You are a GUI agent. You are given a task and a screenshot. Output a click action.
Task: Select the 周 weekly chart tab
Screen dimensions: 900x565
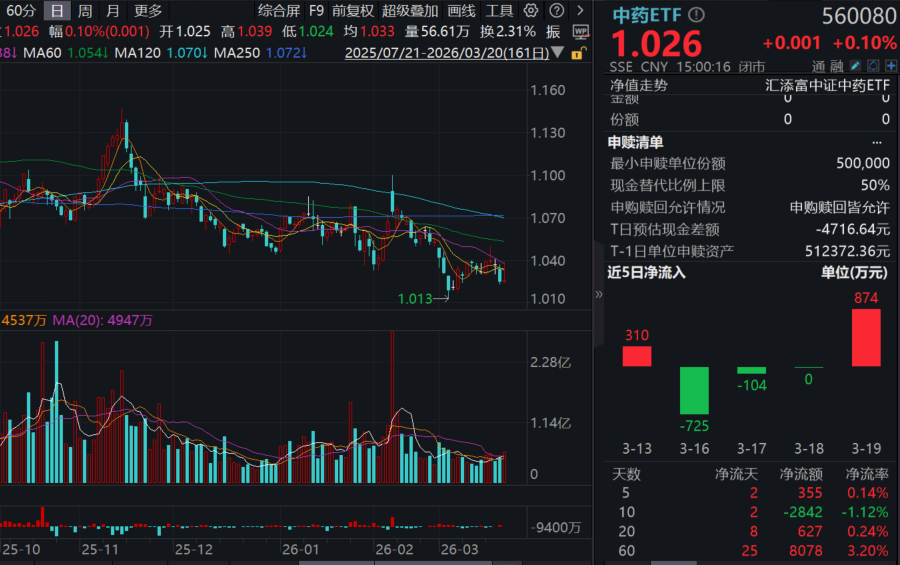pyautogui.click(x=85, y=11)
